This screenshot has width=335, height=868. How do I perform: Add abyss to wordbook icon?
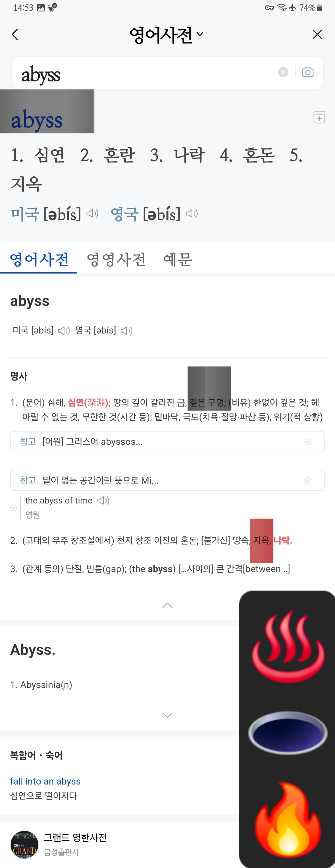pos(319,117)
